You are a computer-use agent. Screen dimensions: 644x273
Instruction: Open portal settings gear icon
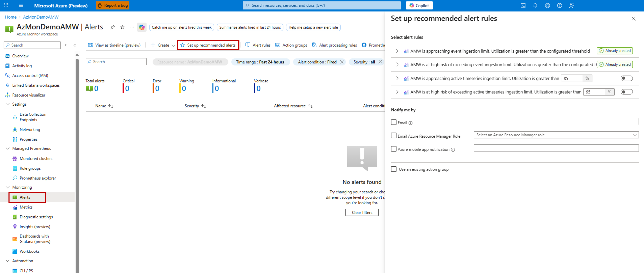tap(547, 6)
